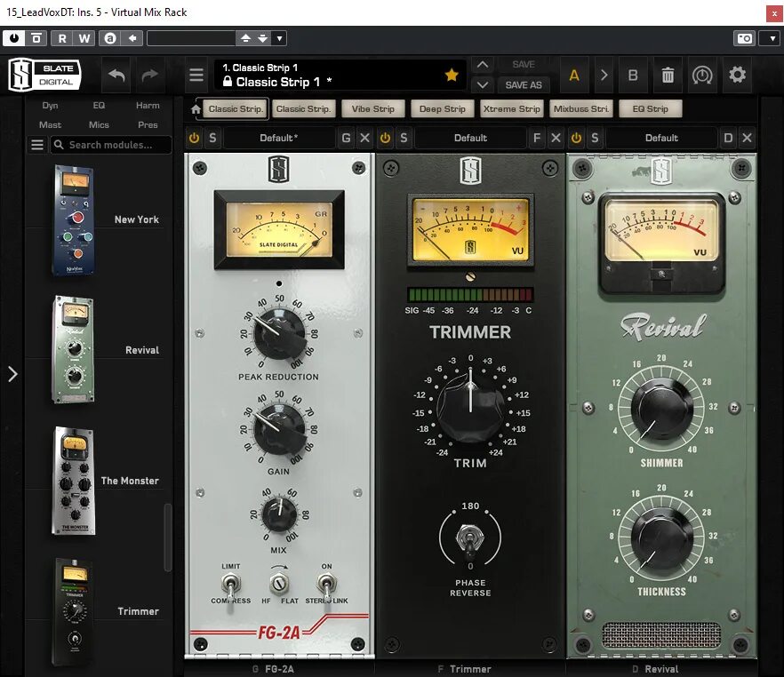The height and width of the screenshot is (677, 784).
Task: Select FG-2A slot letter G
Action: [346, 138]
